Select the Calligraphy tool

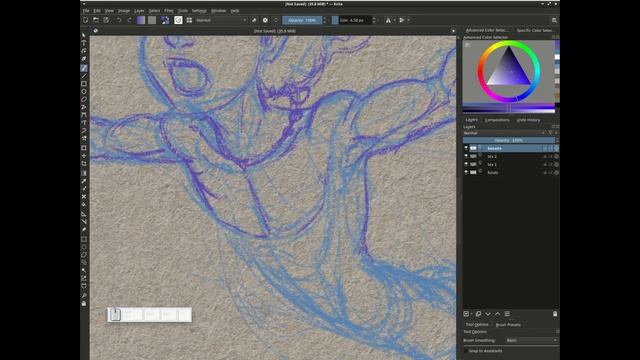pyautogui.click(x=84, y=59)
